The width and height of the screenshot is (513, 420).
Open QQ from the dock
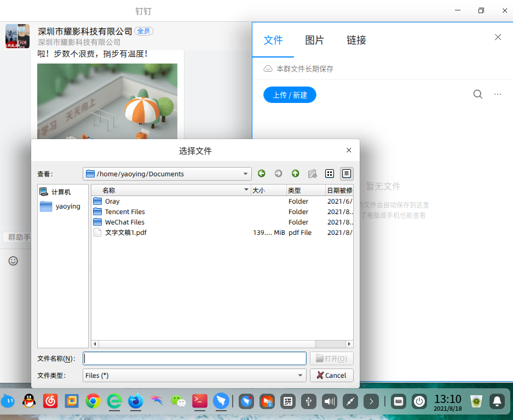[29, 401]
